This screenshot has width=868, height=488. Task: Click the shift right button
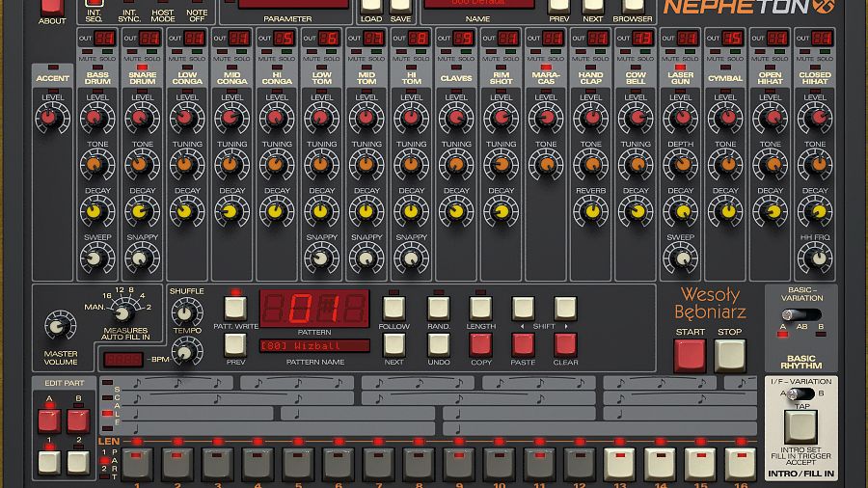click(565, 309)
